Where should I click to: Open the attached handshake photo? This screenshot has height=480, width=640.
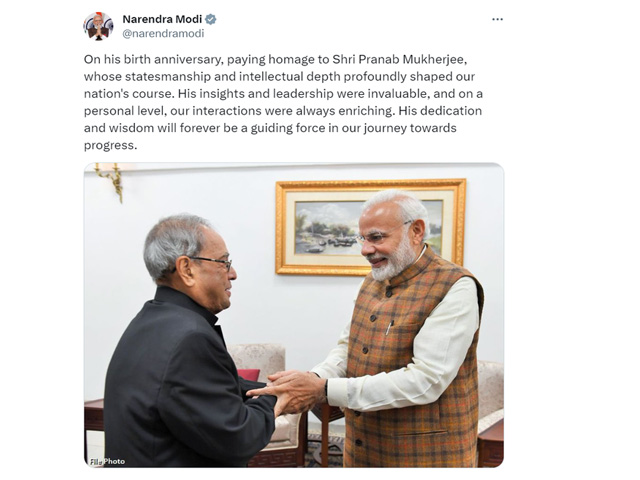294,315
